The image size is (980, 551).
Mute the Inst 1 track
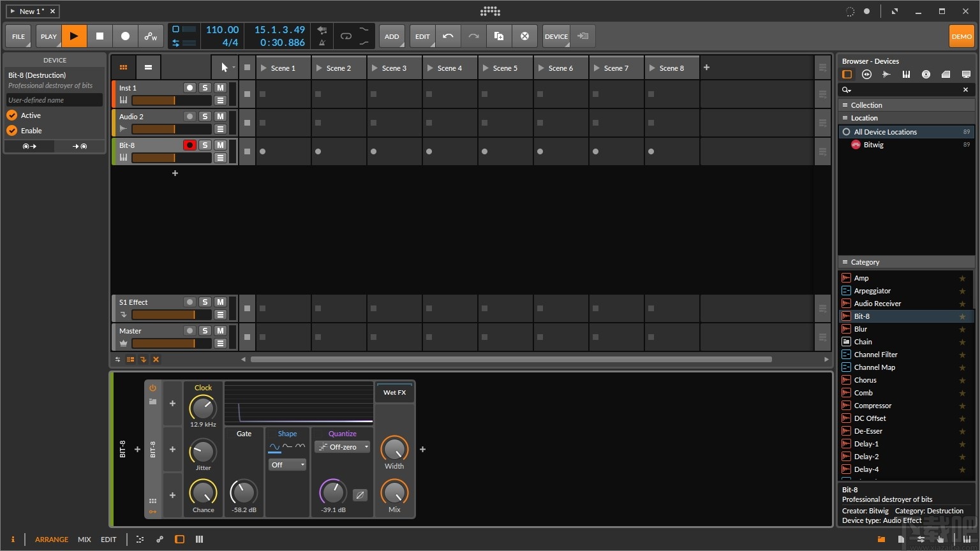[220, 87]
